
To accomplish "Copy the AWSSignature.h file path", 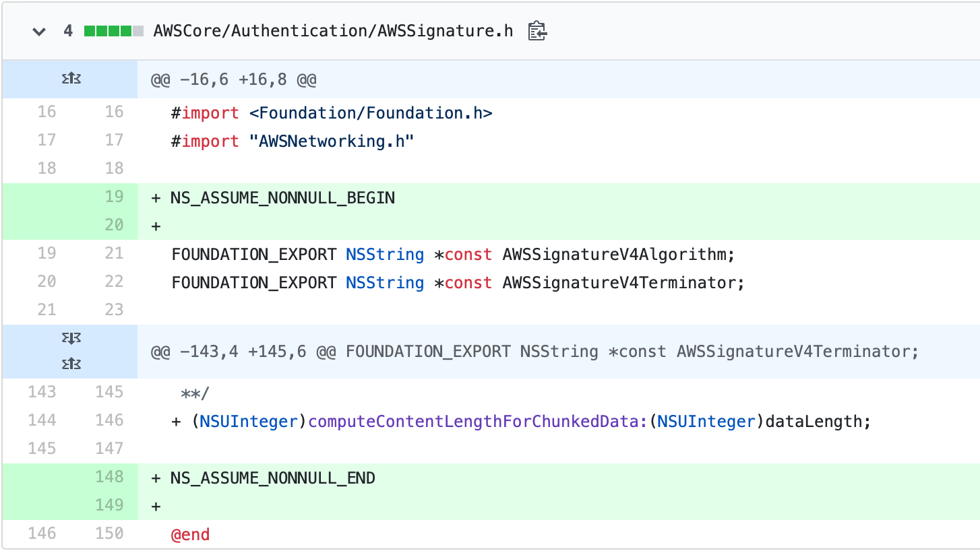I will tap(537, 31).
